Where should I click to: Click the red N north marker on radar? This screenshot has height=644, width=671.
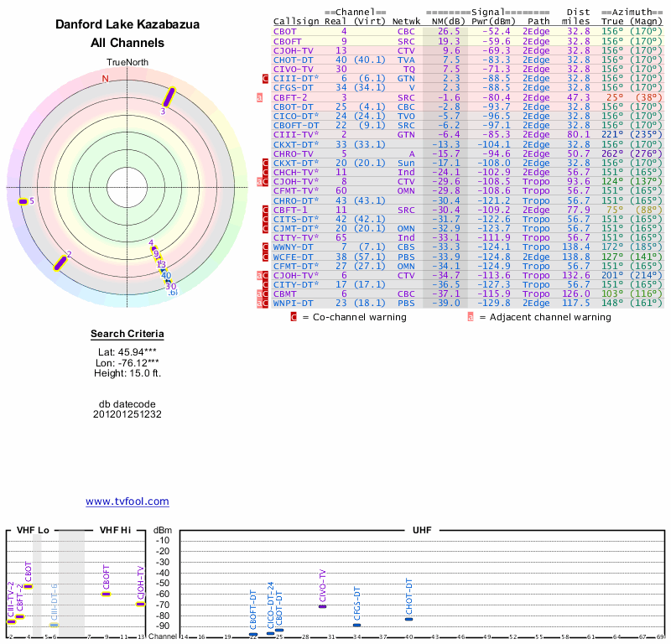105,79
